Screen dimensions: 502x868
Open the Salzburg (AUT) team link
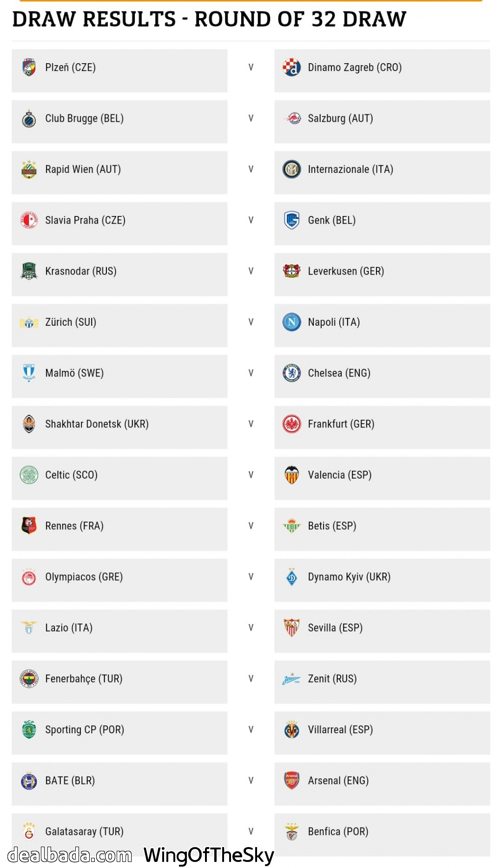tap(340, 118)
